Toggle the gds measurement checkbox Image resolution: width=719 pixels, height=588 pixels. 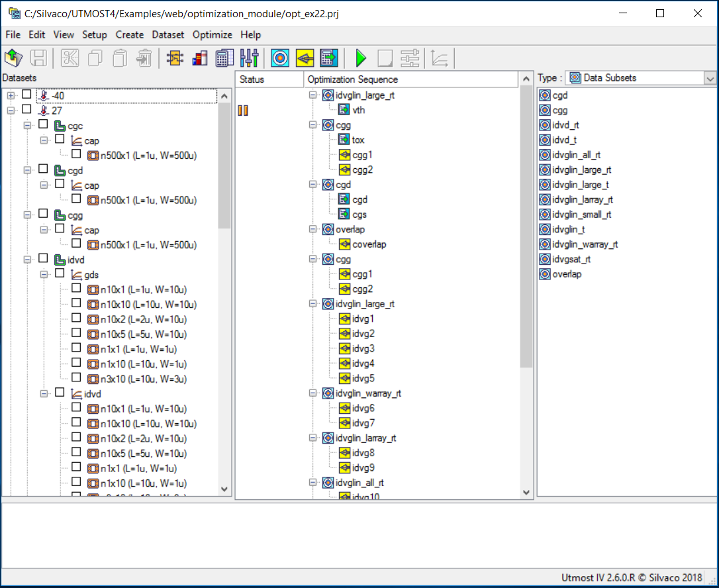click(60, 273)
